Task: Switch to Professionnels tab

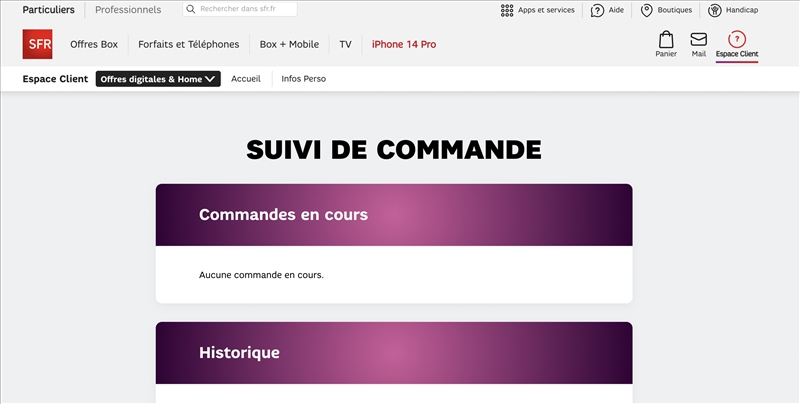Action: (x=128, y=10)
